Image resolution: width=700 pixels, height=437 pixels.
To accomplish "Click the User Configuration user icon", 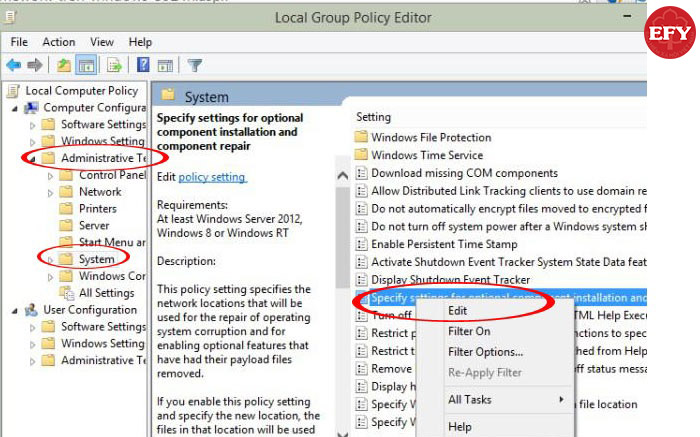I will point(31,310).
